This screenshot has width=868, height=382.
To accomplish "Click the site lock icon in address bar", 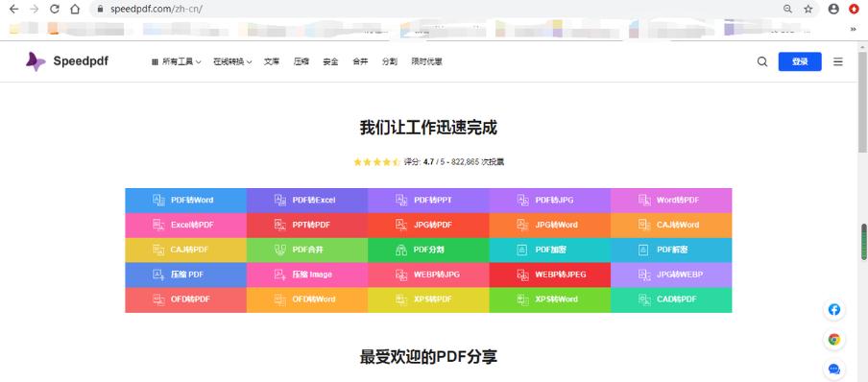I will click(x=100, y=10).
